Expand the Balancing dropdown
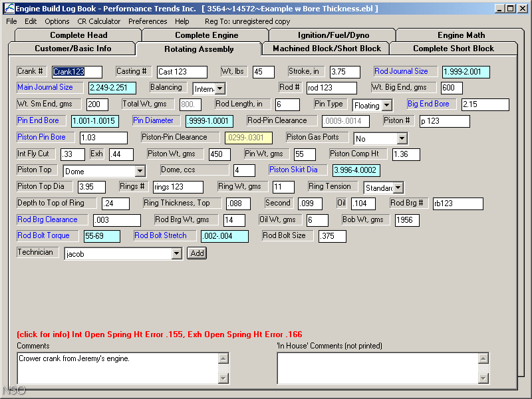Viewport: 532px width, 399px height. 220,89
